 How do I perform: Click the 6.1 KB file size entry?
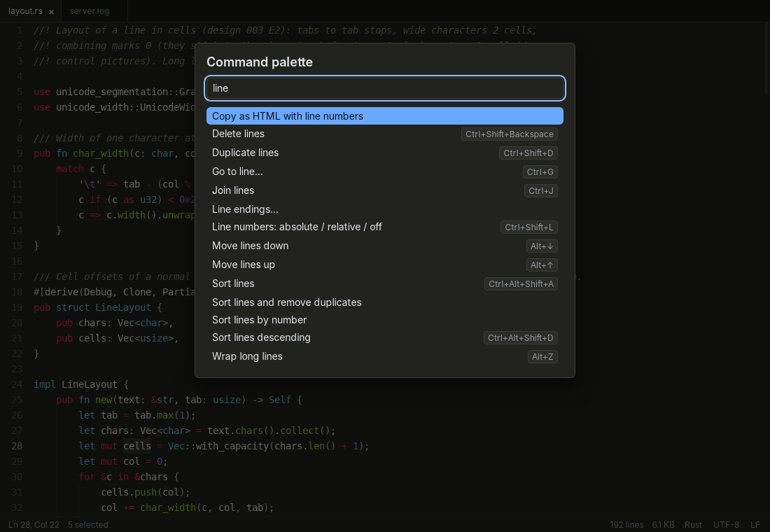point(663,524)
